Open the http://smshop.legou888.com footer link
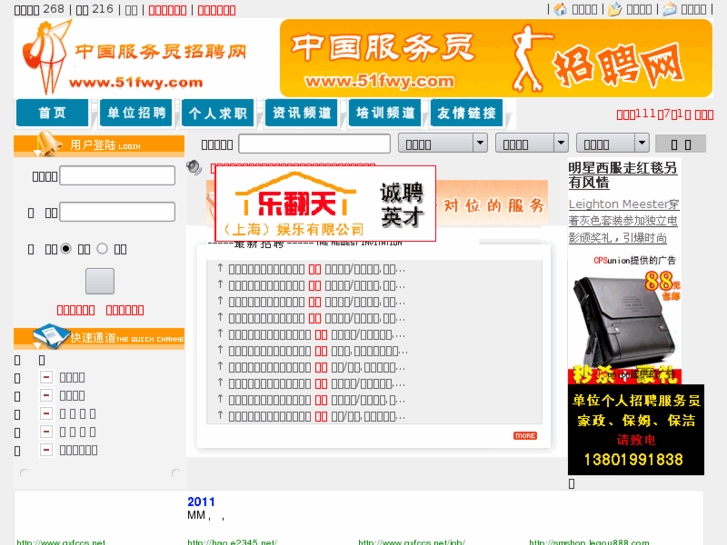This screenshot has height=545, width=727. pos(589,542)
